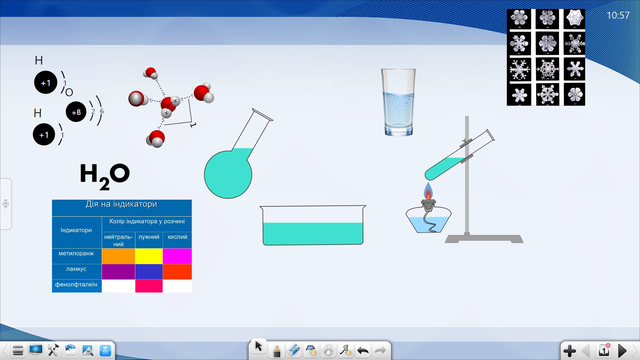The image size is (640, 360).
Task: Click the cloud storage icon
Action: pyautogui.click(x=70, y=349)
